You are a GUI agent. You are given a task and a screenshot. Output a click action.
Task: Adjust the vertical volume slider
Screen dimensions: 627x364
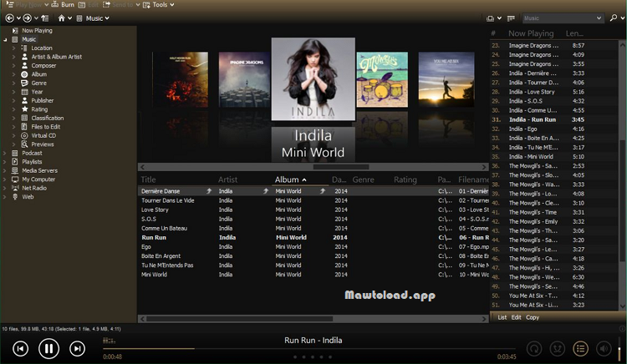[x=619, y=349]
